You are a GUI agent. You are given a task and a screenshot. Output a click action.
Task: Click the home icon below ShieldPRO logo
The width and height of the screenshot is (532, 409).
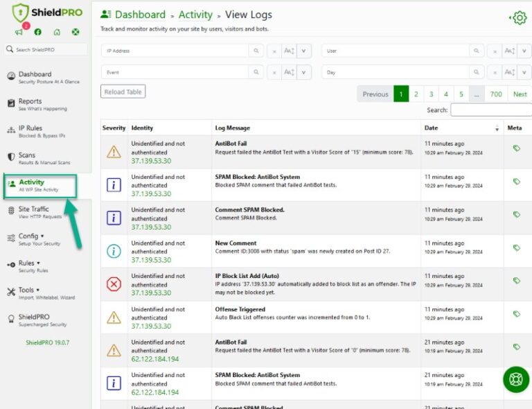(x=57, y=32)
